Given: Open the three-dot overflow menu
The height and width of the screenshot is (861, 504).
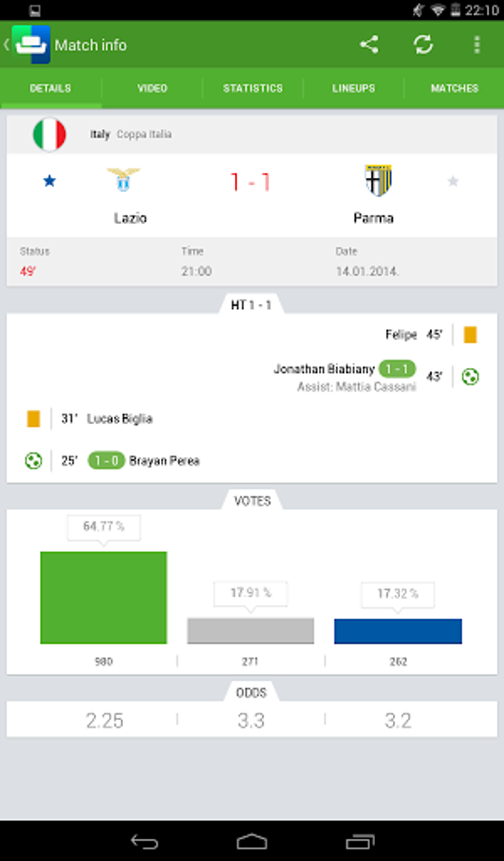Looking at the screenshot, I should 477,44.
